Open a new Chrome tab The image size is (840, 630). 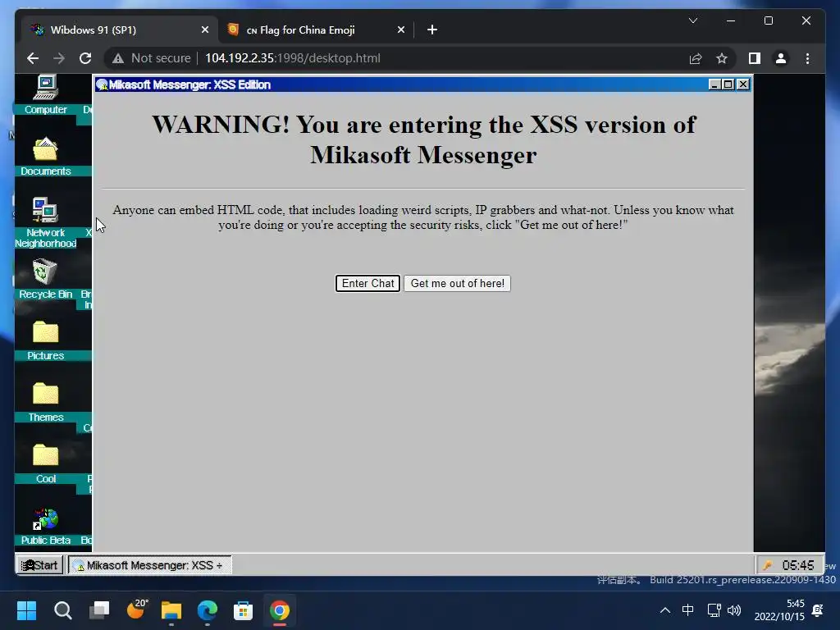(x=432, y=30)
